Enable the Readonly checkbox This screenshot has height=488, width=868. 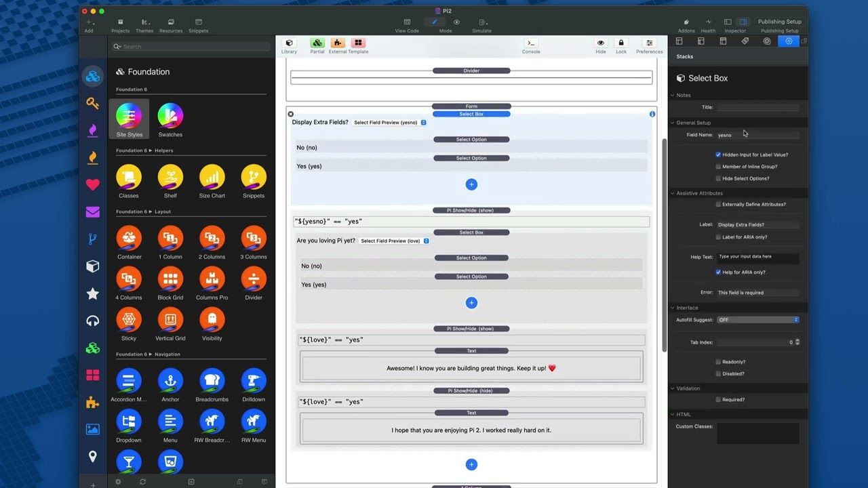718,362
